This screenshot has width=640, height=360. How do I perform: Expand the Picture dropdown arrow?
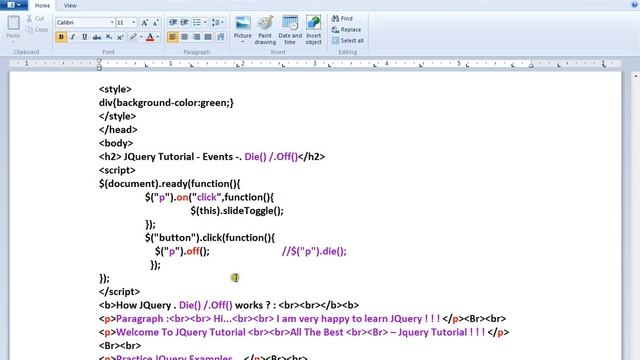242,42
